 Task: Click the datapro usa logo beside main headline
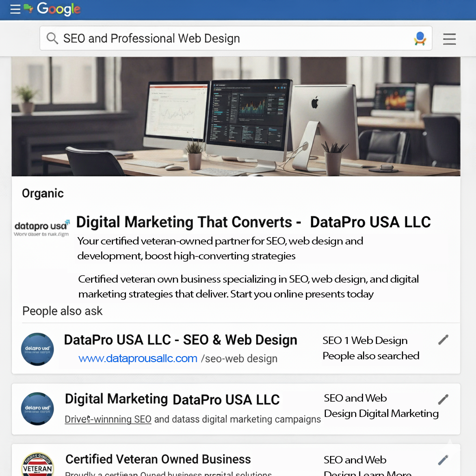tap(42, 228)
